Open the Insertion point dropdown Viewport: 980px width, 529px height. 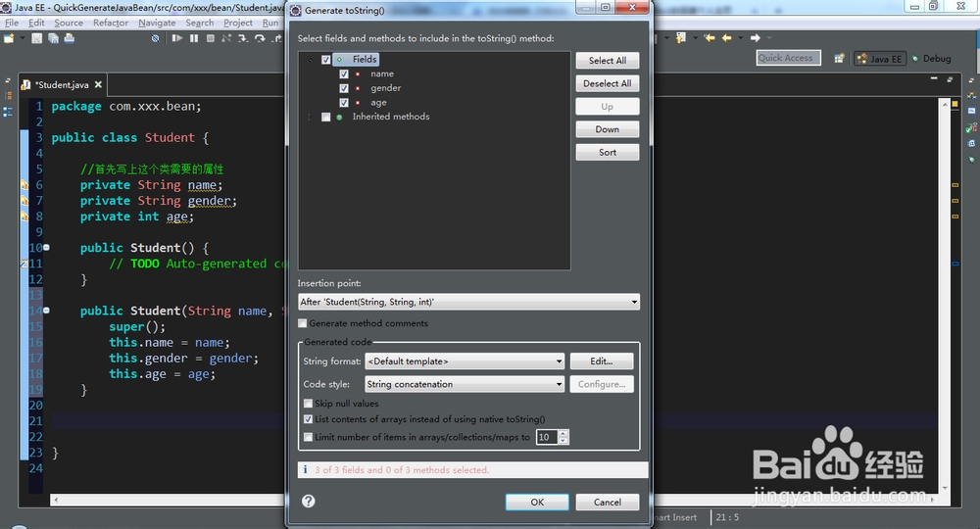tap(468, 302)
